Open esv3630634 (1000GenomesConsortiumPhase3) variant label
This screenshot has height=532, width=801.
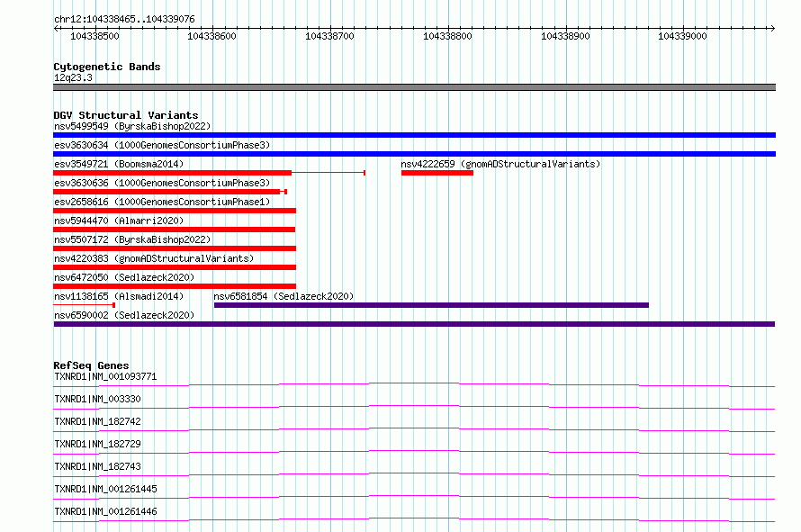(x=162, y=145)
